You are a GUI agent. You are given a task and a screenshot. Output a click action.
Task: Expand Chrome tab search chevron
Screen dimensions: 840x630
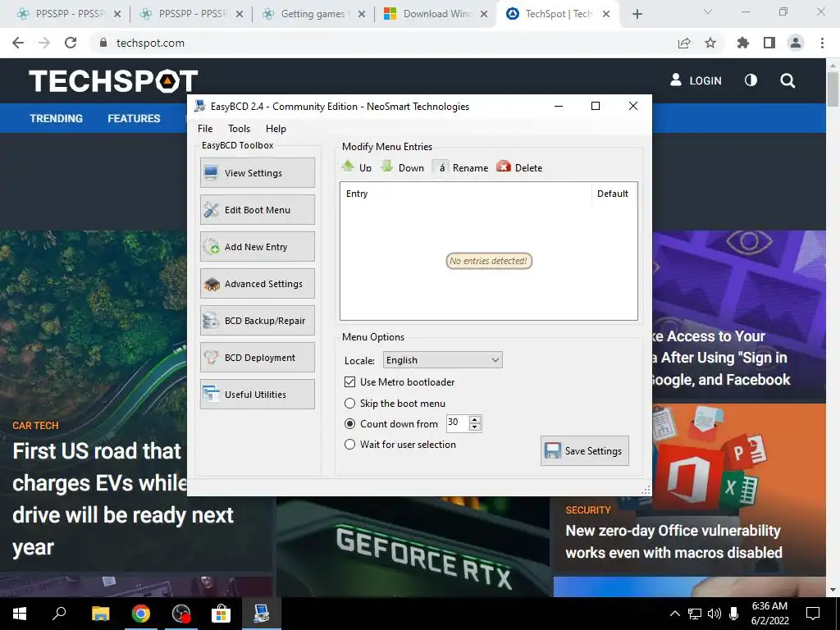(x=708, y=11)
